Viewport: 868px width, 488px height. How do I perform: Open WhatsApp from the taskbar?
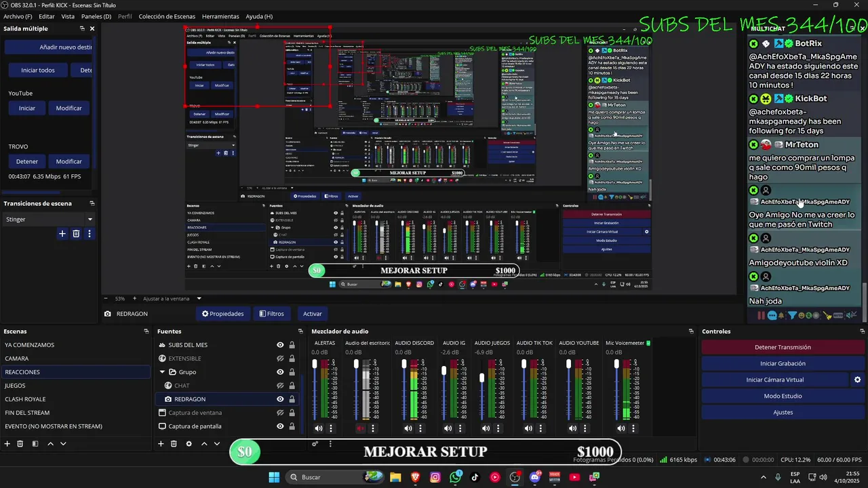(456, 477)
